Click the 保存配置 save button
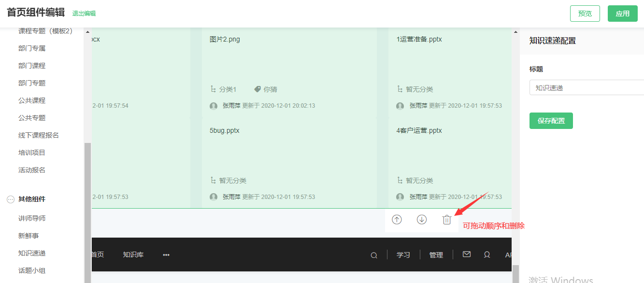The width and height of the screenshot is (644, 283). pyautogui.click(x=551, y=121)
